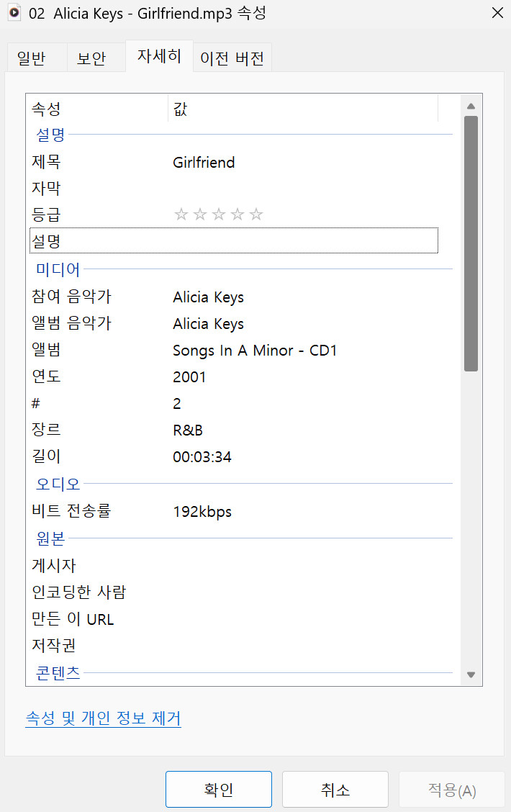Select the 장르 value R&B
Viewport: 511px width, 812px height.
click(x=188, y=430)
